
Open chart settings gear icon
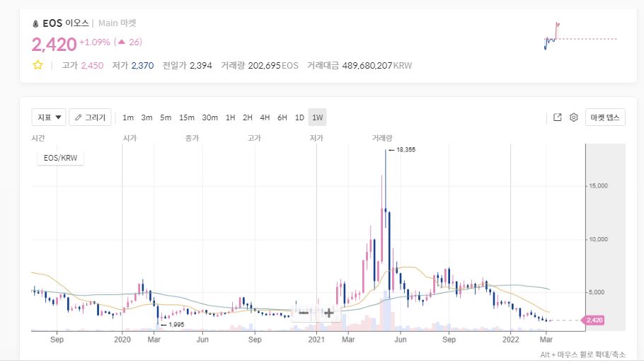[574, 117]
